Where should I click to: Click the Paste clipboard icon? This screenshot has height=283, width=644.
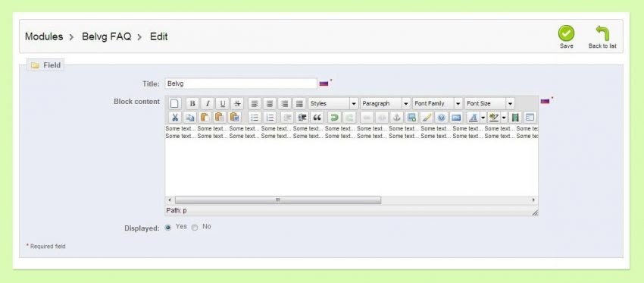[205, 118]
